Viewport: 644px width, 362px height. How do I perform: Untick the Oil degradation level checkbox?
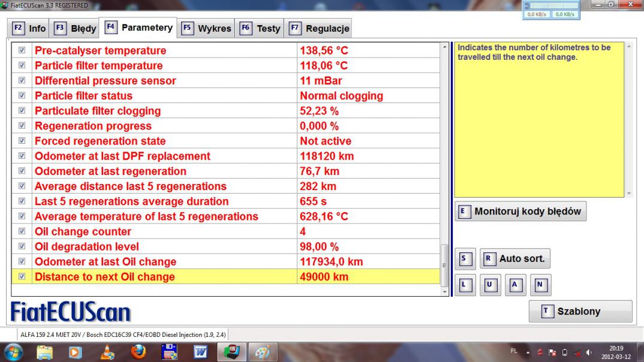click(x=22, y=246)
